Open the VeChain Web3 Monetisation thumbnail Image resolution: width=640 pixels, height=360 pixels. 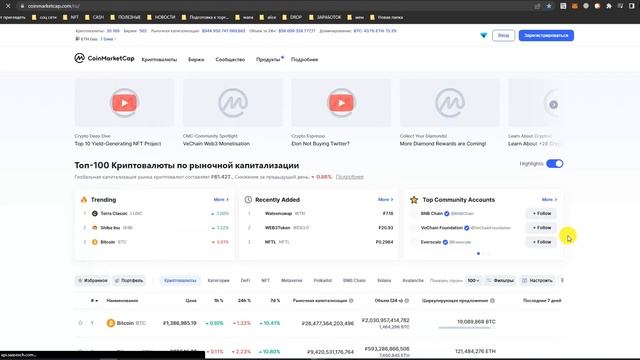(x=233, y=103)
